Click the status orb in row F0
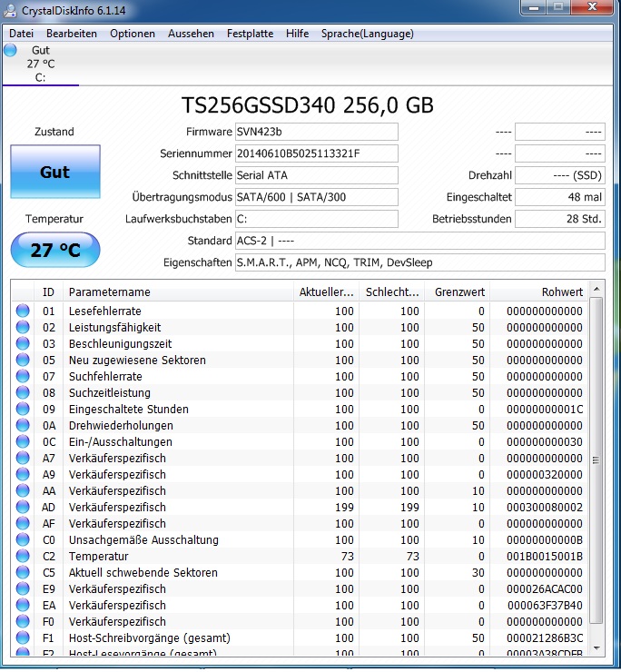The image size is (621, 672). click(23, 621)
